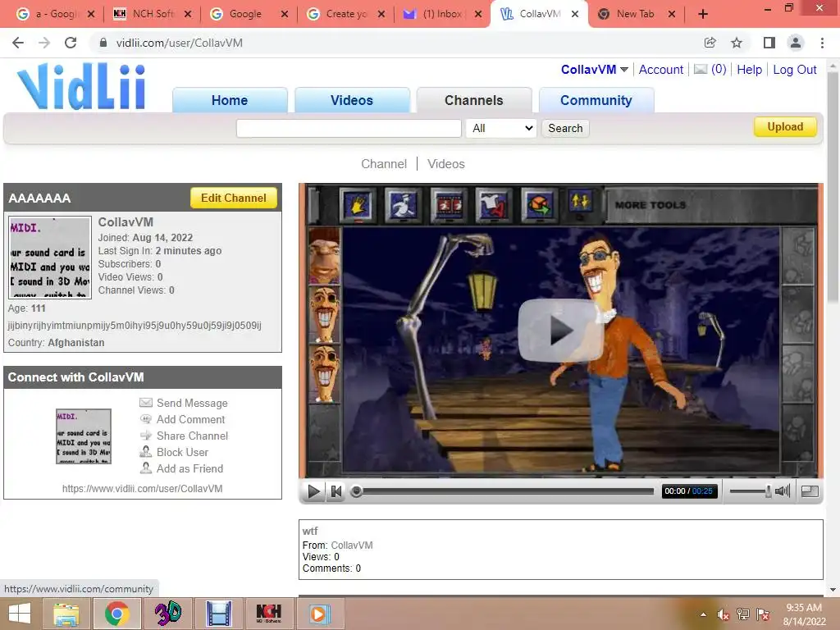This screenshot has width=840, height=630.
Task: Show hidden tray icons arrow
Action: click(x=703, y=615)
